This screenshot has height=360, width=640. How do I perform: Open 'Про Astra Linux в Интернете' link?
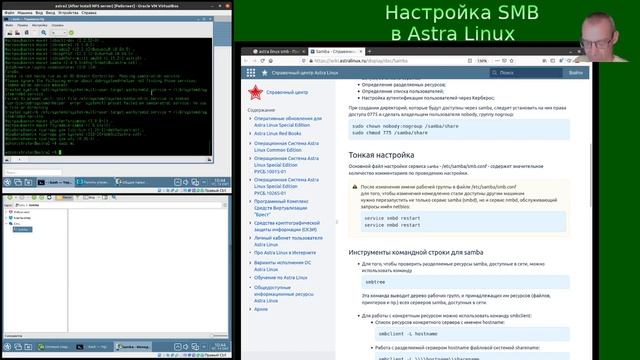(285, 253)
